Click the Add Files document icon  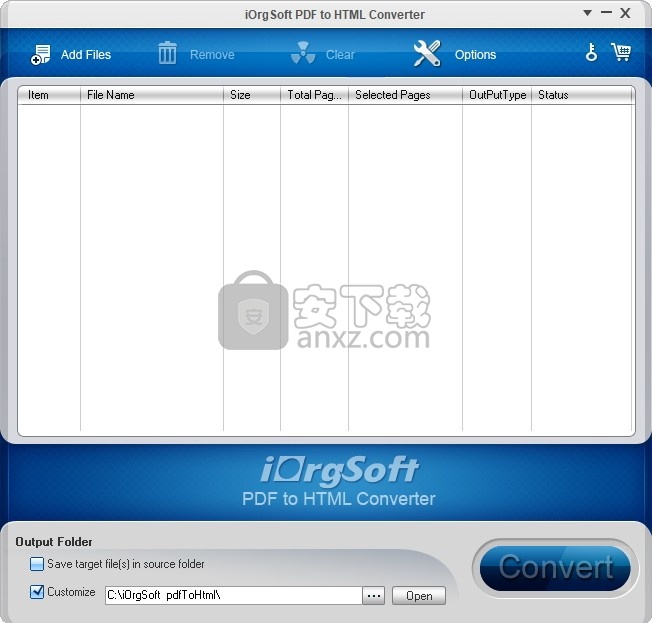coord(40,54)
